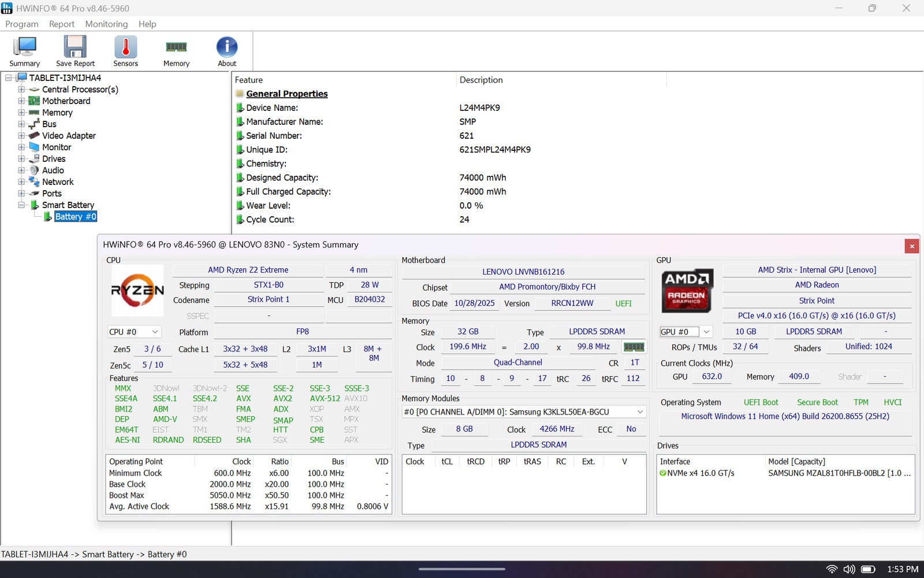
Task: Open the memory module selector dropdown
Action: coord(524,412)
